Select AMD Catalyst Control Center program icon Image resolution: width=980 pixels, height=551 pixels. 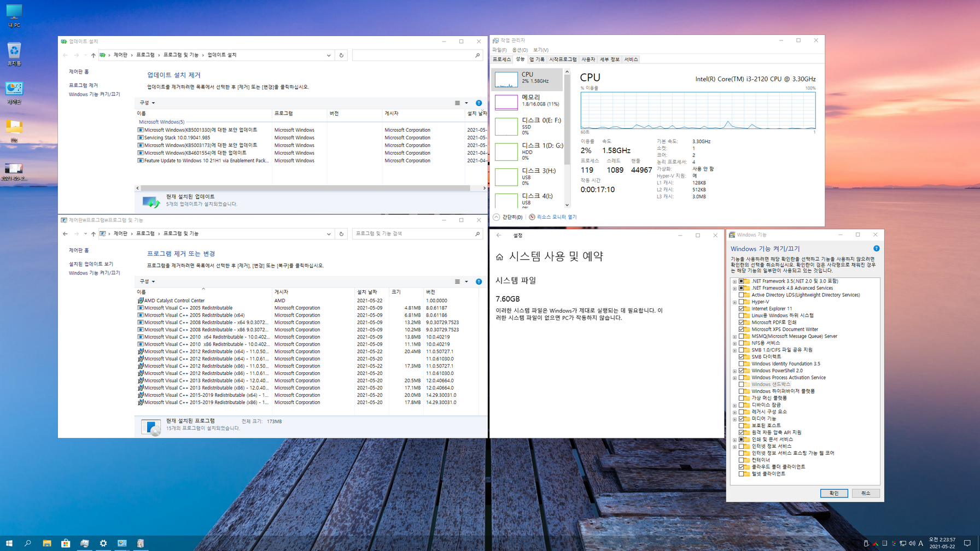click(141, 301)
